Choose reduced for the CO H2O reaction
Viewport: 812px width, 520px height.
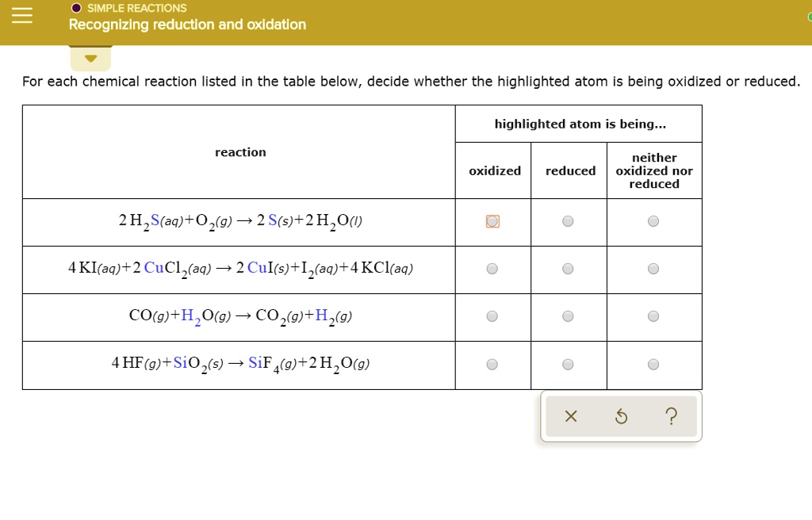point(568,317)
